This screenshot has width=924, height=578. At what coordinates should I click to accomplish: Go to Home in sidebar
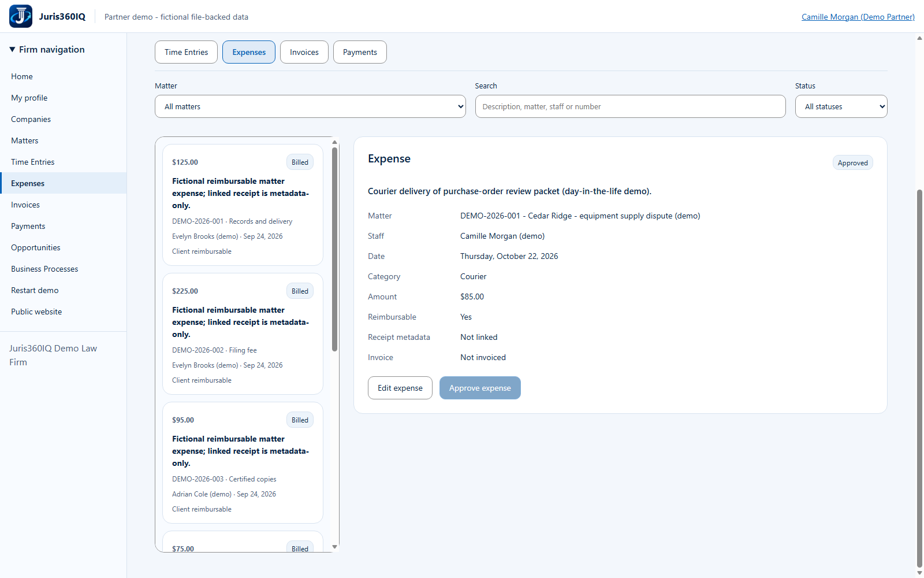tap(64, 76)
